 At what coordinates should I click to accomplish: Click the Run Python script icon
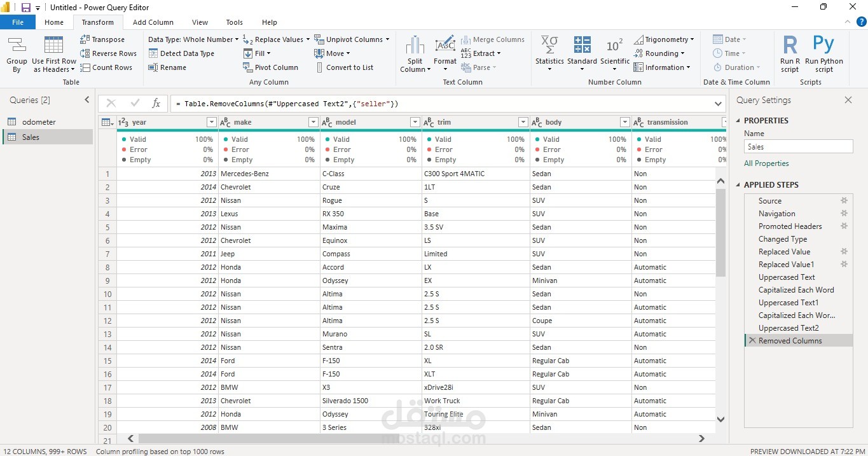click(823, 46)
